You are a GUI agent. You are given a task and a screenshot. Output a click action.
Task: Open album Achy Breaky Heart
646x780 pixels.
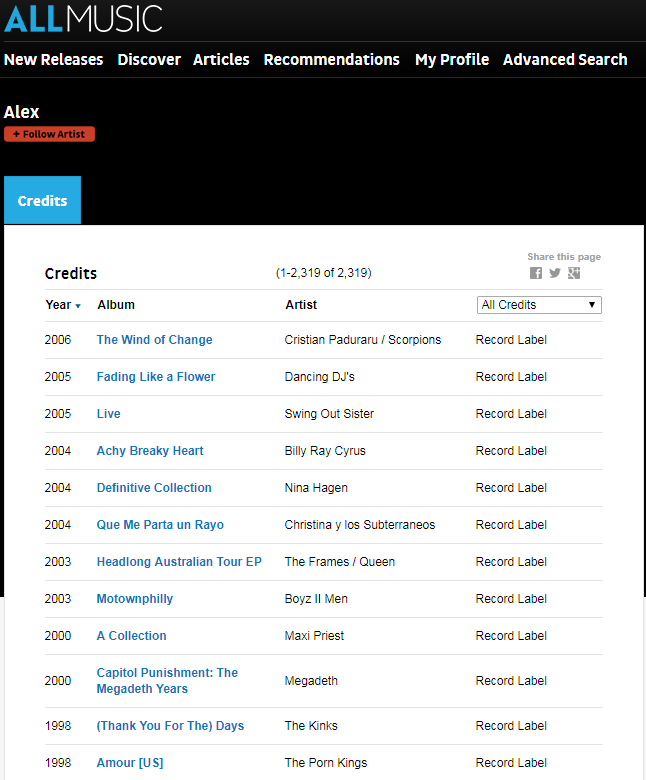[150, 451]
